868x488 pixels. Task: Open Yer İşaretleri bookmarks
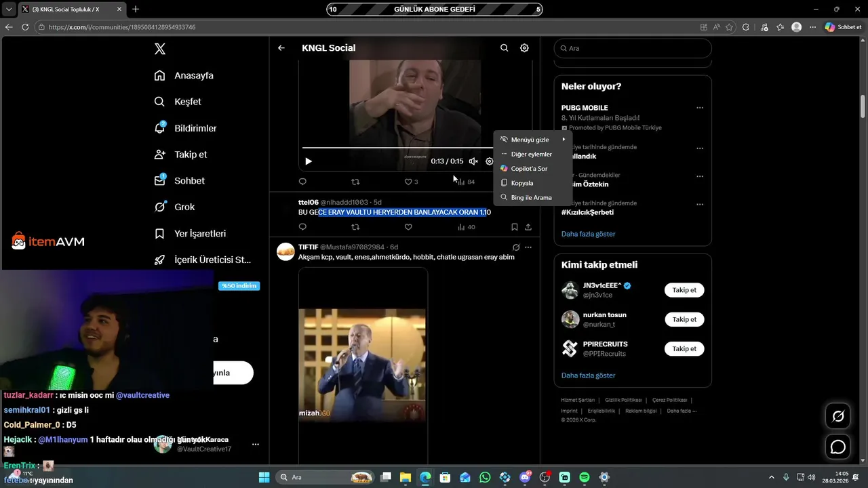(x=190, y=233)
